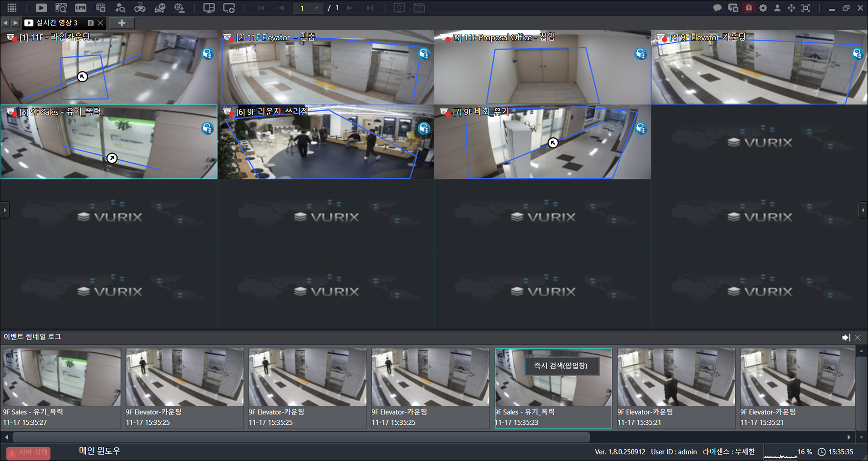The height and width of the screenshot is (461, 868).
Task: Select camera tile 11F Proposal Office - 침입
Action: [542, 67]
